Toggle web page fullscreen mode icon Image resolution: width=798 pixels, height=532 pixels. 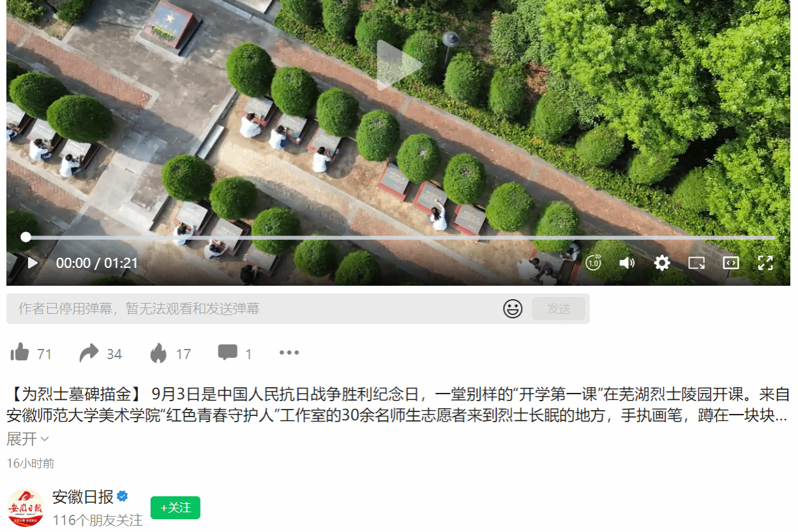[731, 263]
